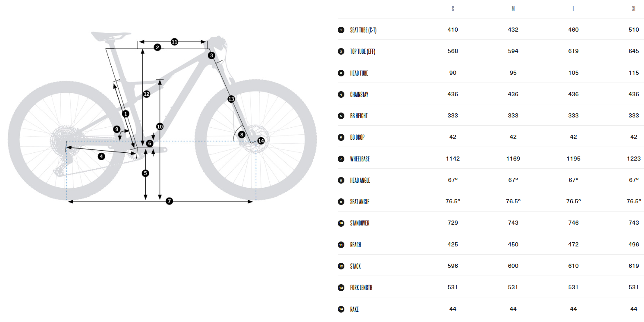
Task: Click the number 10 badge beside Standover row
Action: tap(341, 223)
